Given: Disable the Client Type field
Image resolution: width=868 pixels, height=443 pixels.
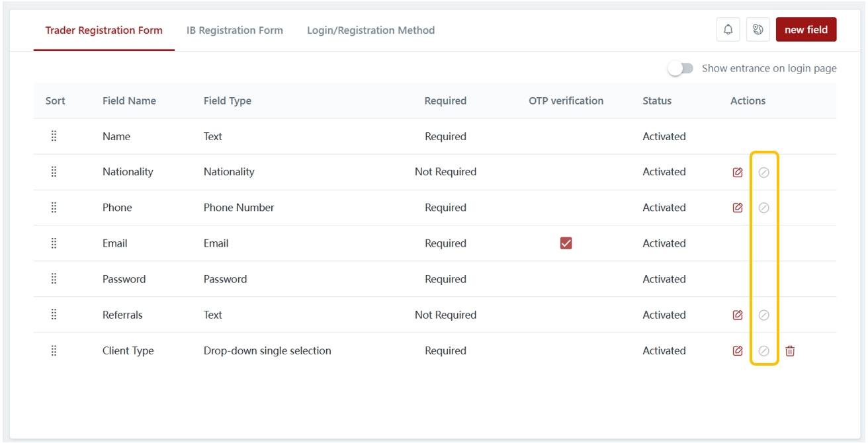Looking at the screenshot, I should tap(763, 351).
